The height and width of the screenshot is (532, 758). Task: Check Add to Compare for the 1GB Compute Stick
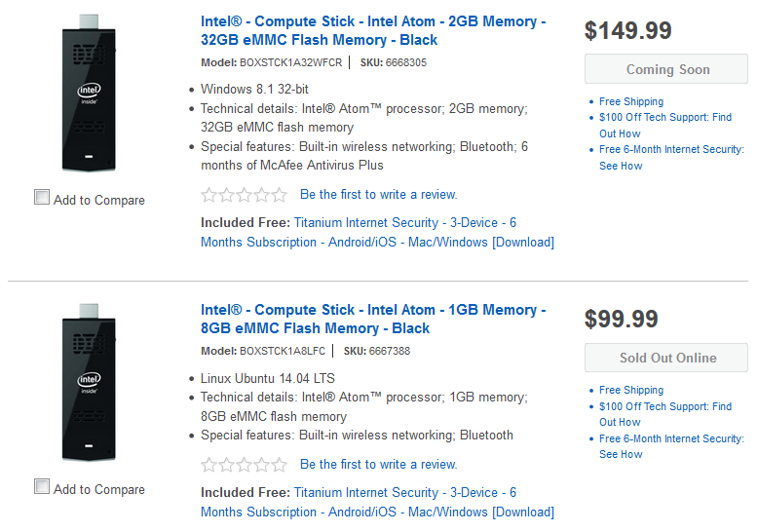point(42,487)
